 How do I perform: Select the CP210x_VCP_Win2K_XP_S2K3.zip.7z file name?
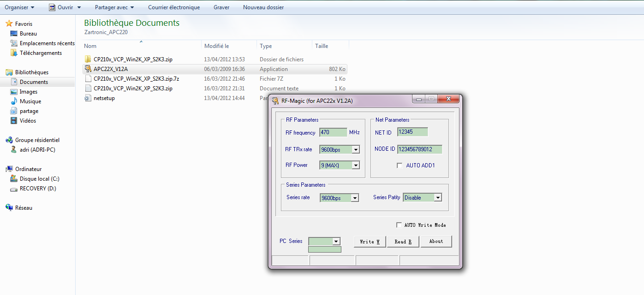136,78
